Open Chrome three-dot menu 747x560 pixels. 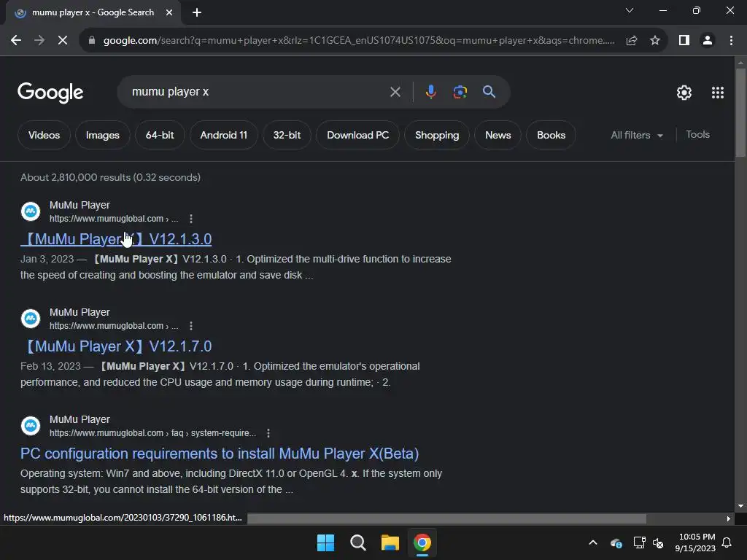tap(731, 41)
